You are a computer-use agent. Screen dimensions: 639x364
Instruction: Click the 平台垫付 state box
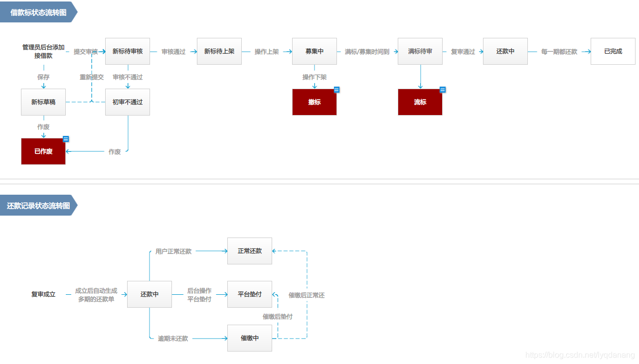tap(250, 294)
